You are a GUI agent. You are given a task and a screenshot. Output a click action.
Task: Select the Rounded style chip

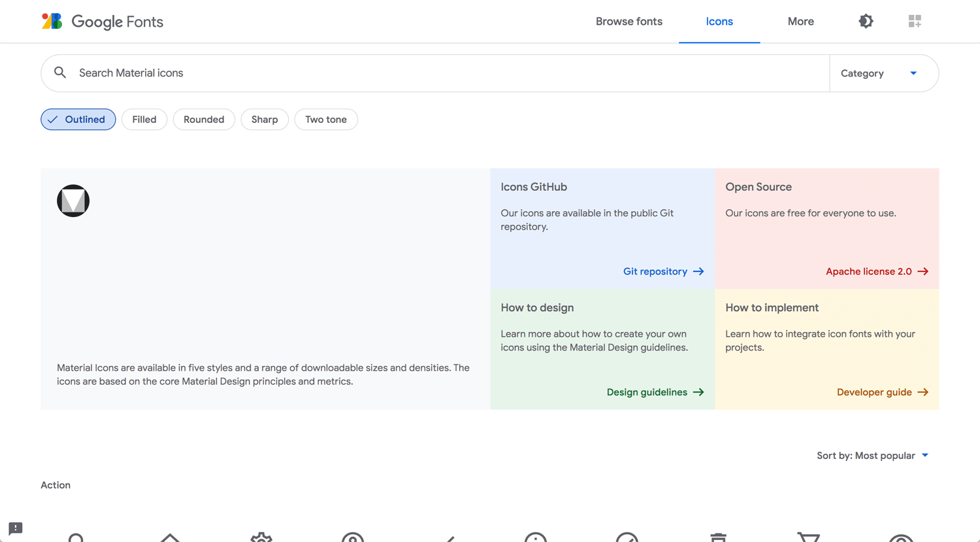[204, 120]
